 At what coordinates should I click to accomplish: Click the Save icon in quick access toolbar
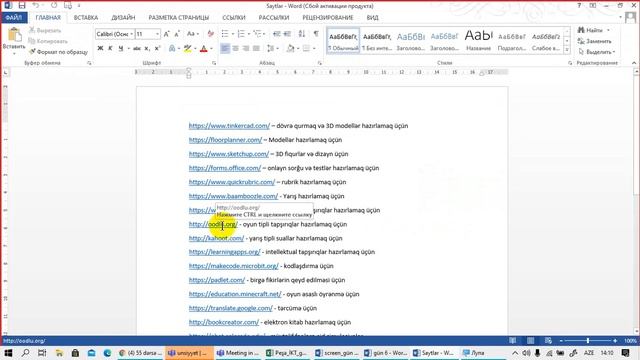coord(22,6)
